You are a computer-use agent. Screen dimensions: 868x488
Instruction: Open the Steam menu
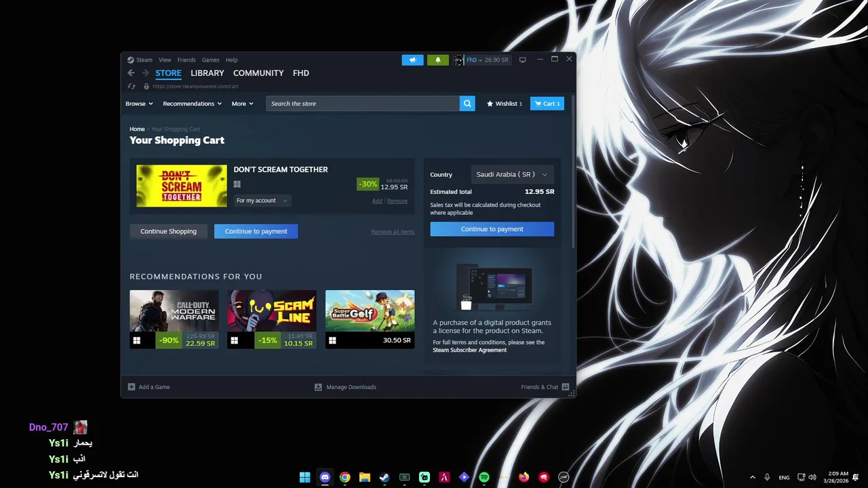(x=144, y=60)
